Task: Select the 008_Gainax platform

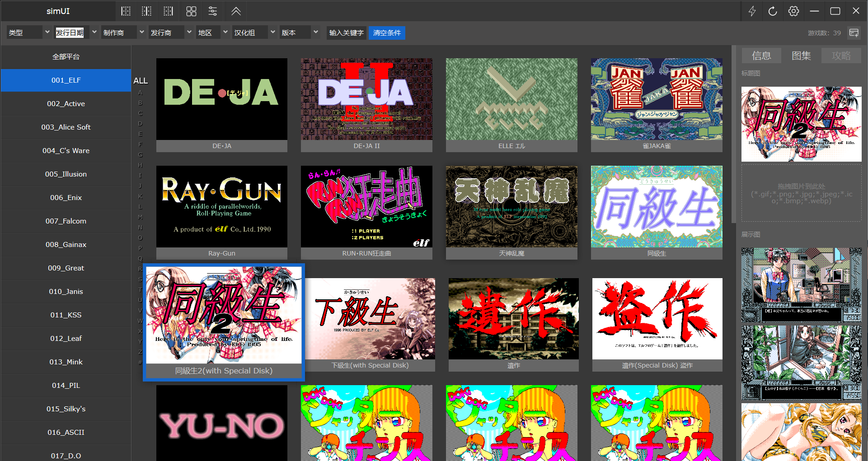Action: click(66, 245)
